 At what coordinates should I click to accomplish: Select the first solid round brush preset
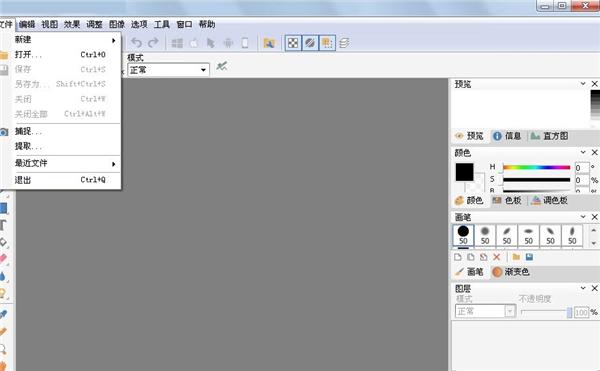tap(463, 234)
